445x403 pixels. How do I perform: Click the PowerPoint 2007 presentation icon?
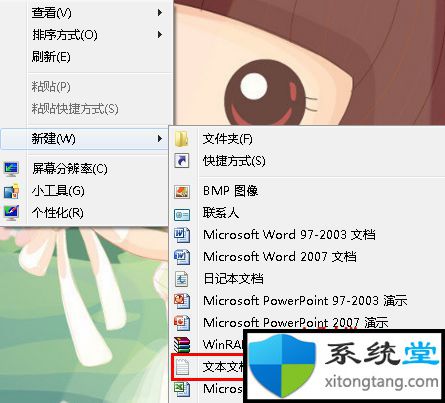[182, 323]
